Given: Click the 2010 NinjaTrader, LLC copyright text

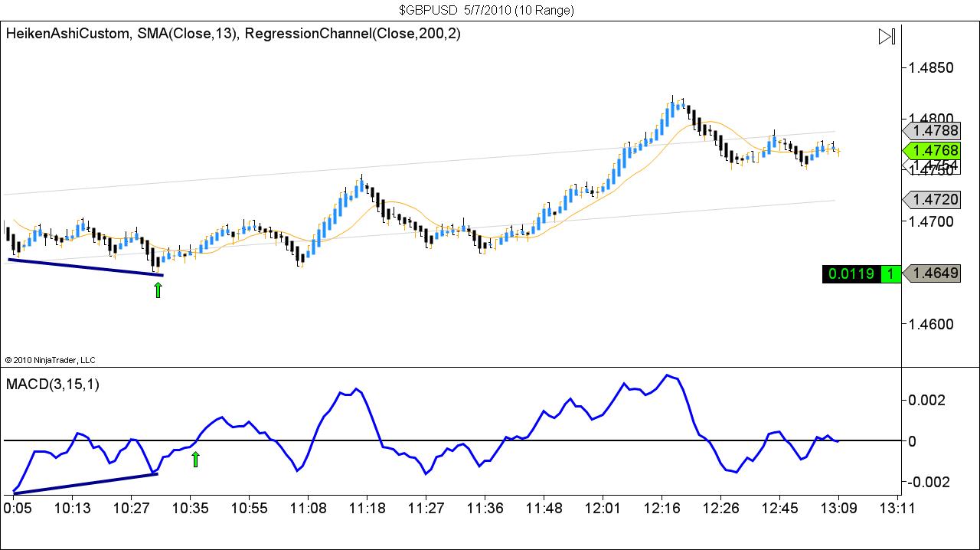Looking at the screenshot, I should (x=51, y=359).
